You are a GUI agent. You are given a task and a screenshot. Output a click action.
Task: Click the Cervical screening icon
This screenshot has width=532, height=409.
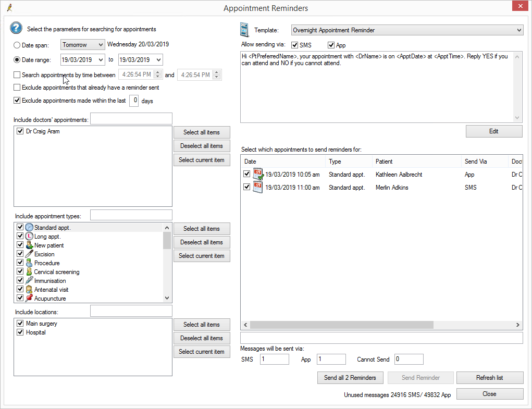30,271
